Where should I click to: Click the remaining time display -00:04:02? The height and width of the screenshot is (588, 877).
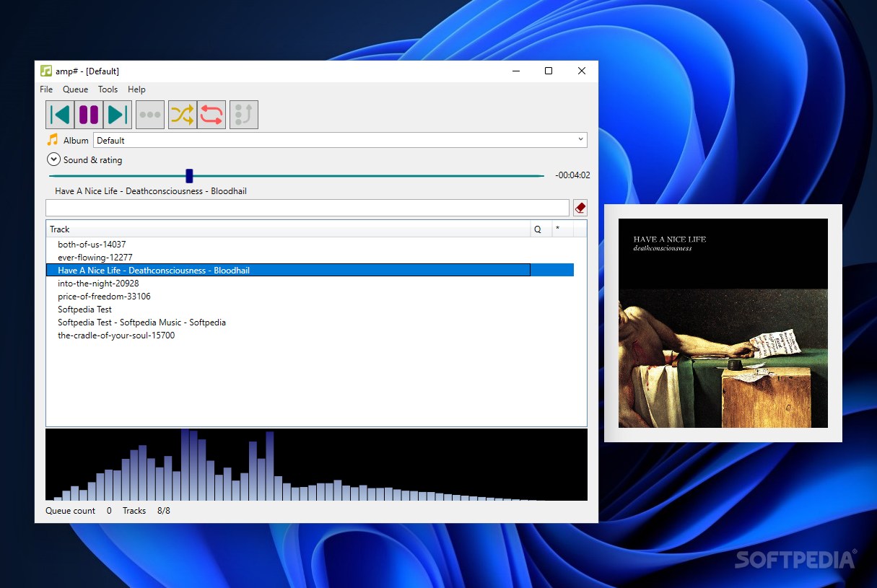[x=572, y=175]
